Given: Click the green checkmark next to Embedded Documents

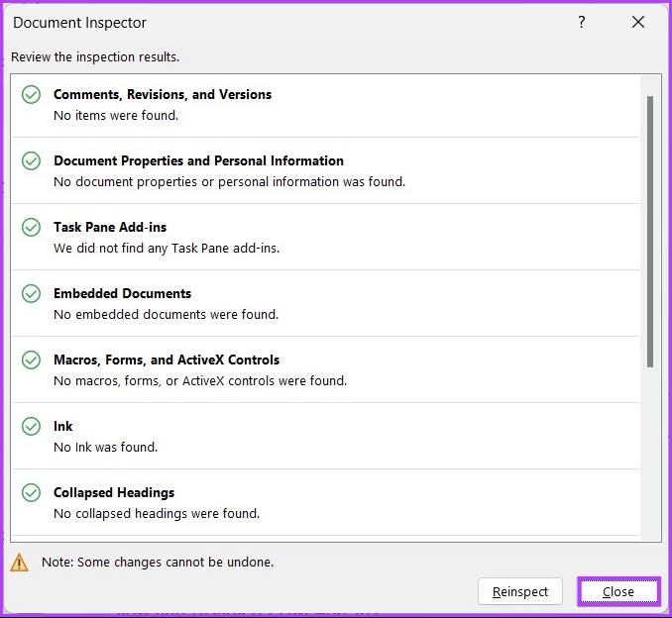Looking at the screenshot, I should click(32, 294).
